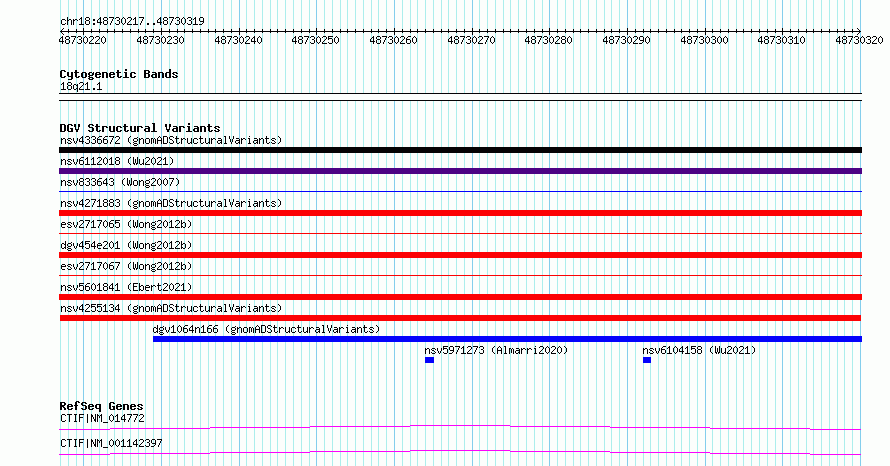Image resolution: width=890 pixels, height=466 pixels.
Task: Click ruler position 48730250
Action: 316,40
